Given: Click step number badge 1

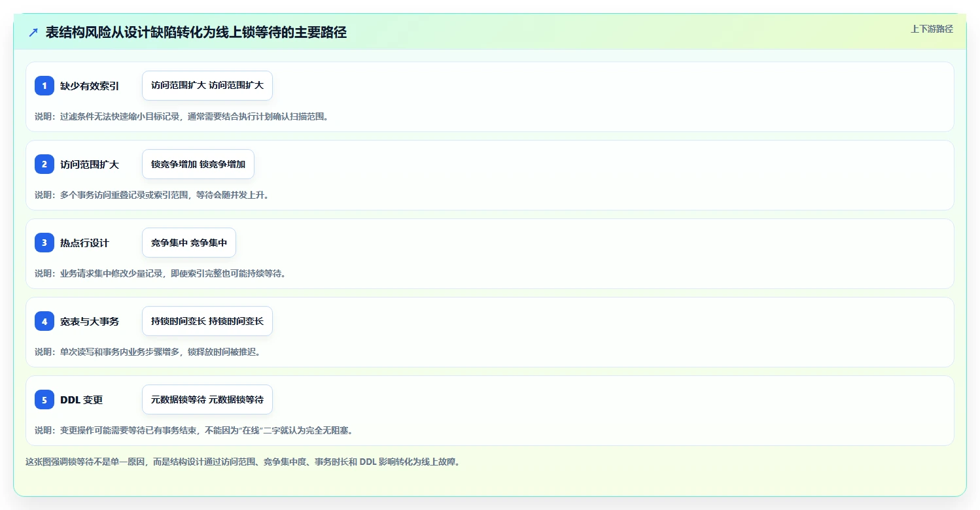Looking at the screenshot, I should click(x=44, y=86).
